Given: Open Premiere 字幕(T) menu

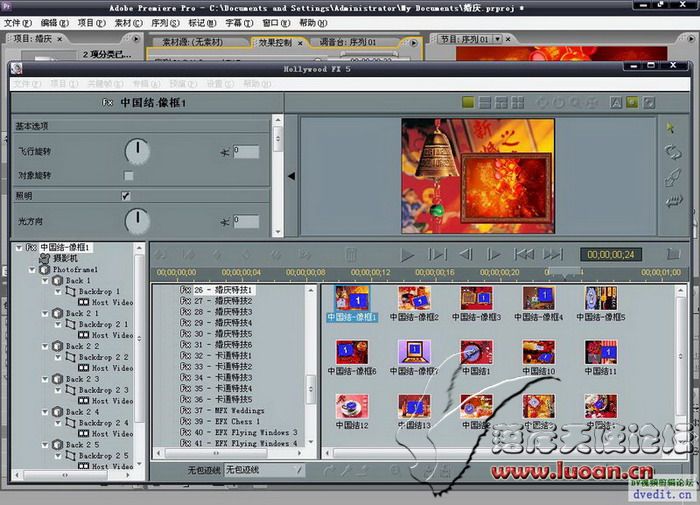Looking at the screenshot, I should [x=239, y=23].
